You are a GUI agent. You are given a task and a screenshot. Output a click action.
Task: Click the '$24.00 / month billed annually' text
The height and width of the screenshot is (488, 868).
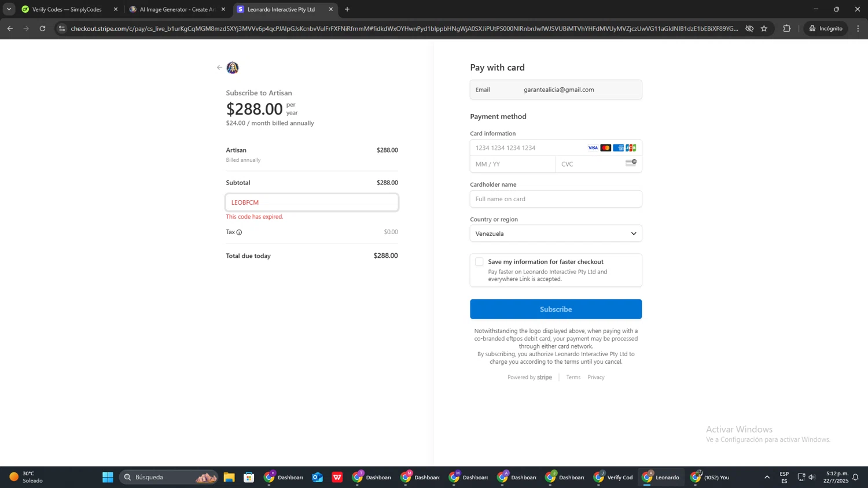(x=270, y=123)
